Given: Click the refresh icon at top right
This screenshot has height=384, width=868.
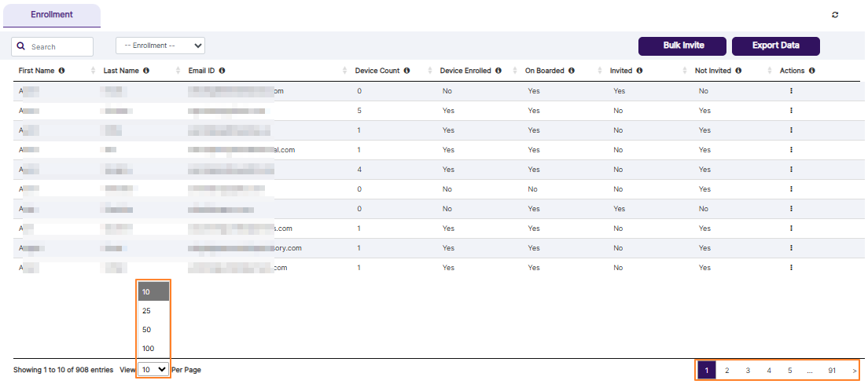Looking at the screenshot, I should [835, 15].
